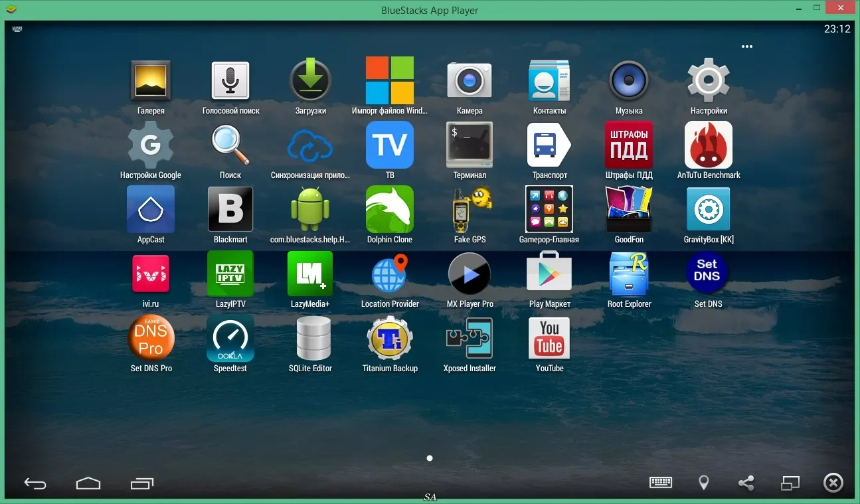Open Настройки Google app
Screen dimensions: 860x504
coord(151,145)
